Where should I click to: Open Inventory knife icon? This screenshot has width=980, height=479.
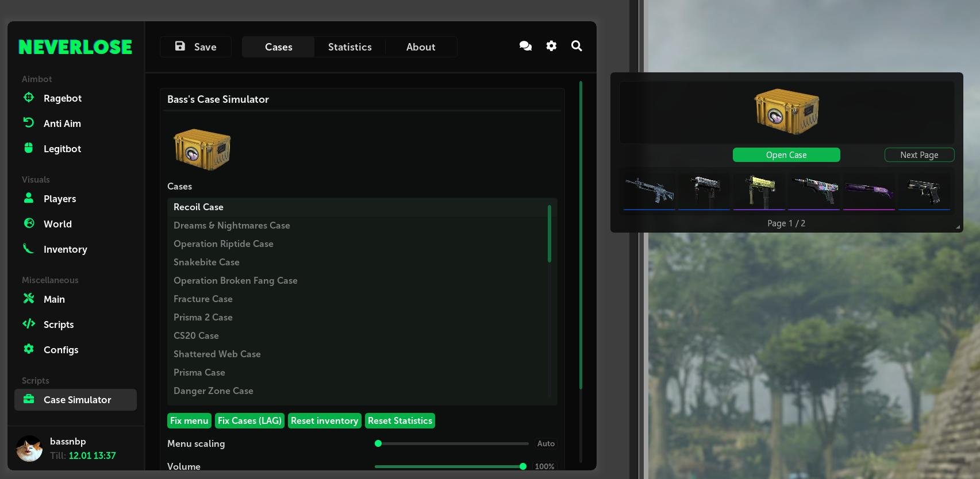click(x=29, y=248)
